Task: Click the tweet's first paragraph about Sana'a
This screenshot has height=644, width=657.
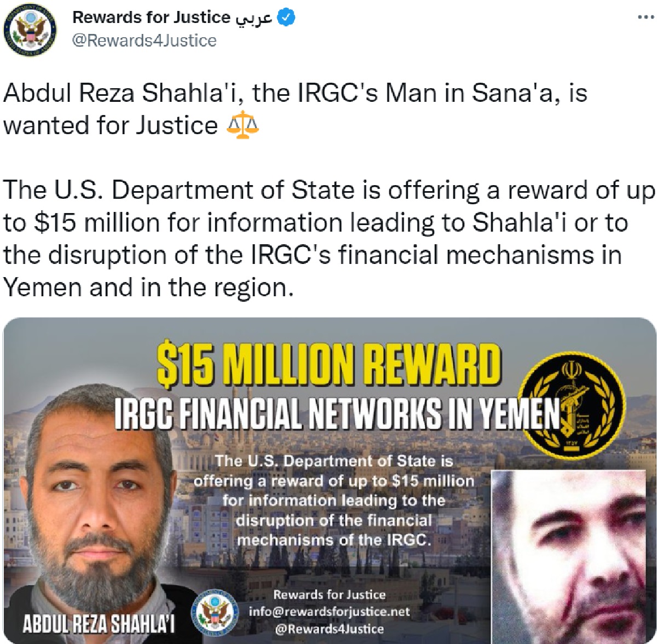Action: tap(296, 110)
